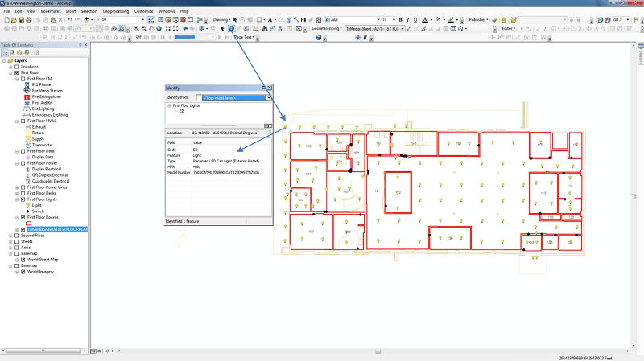Open the Page Text menu
Image resolution: width=644 pixels, height=361 pixels.
tap(245, 37)
